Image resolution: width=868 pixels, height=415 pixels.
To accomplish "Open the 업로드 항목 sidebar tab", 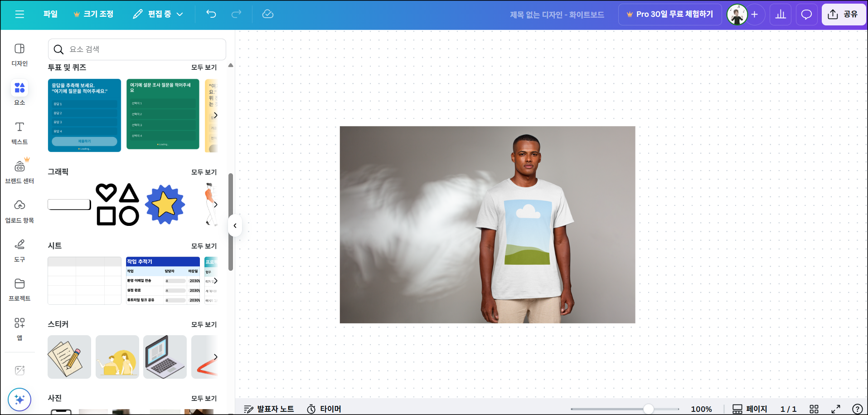I will 19,211.
